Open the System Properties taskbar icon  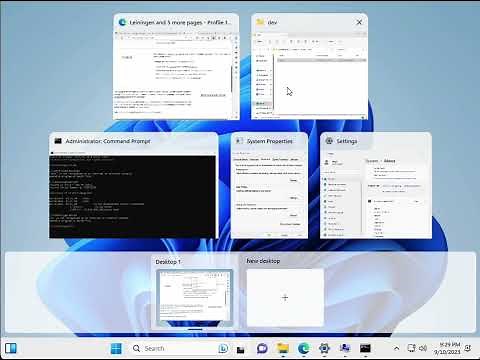[345, 348]
